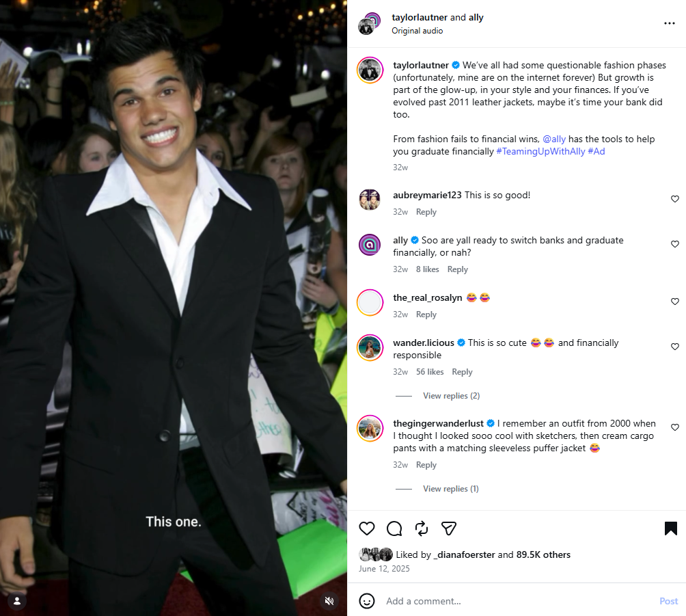Show tagged people icon on video
686x616 pixels.
coord(17,601)
